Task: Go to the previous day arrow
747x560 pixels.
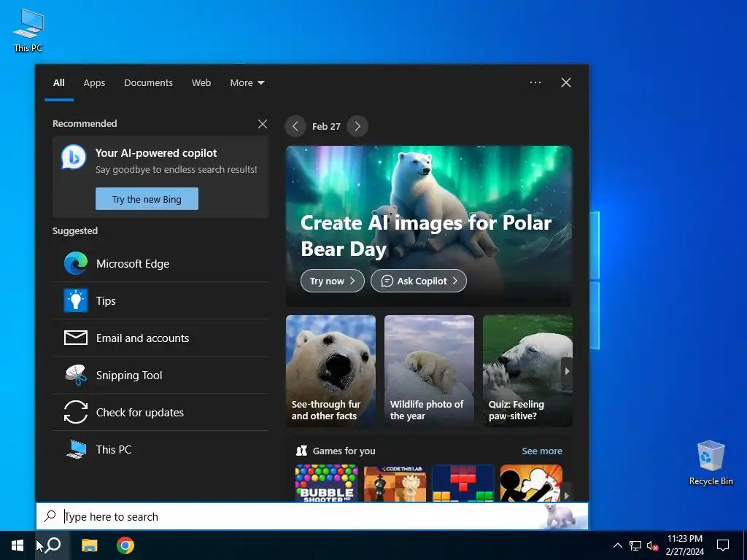Action: tap(295, 126)
